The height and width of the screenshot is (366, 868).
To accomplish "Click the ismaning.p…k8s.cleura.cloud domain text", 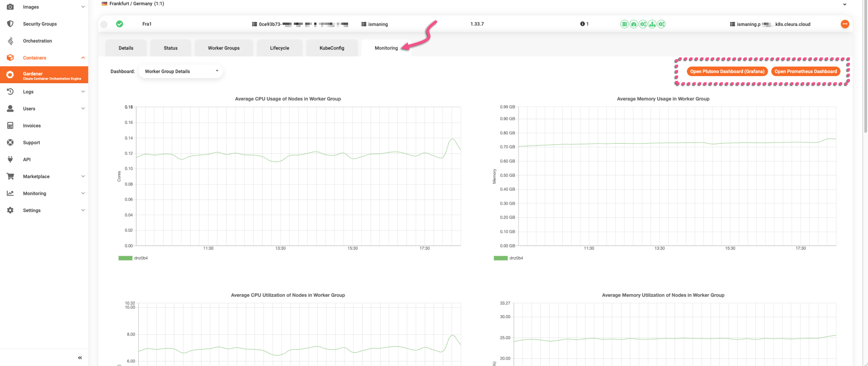I will [774, 24].
